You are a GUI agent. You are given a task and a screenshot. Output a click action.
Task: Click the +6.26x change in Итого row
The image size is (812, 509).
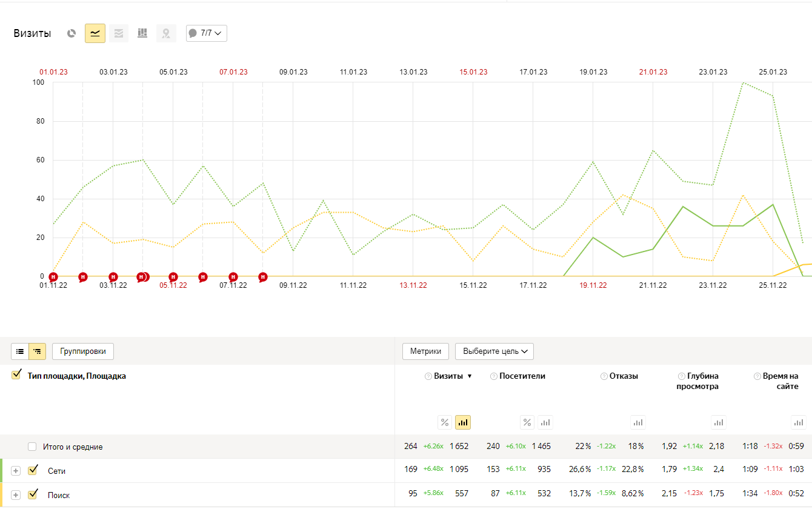433,447
